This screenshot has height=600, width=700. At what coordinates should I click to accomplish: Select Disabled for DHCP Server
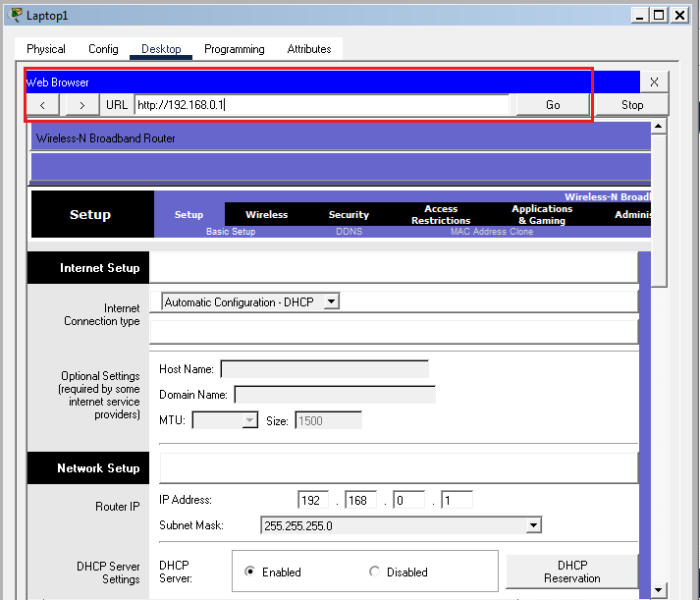374,572
